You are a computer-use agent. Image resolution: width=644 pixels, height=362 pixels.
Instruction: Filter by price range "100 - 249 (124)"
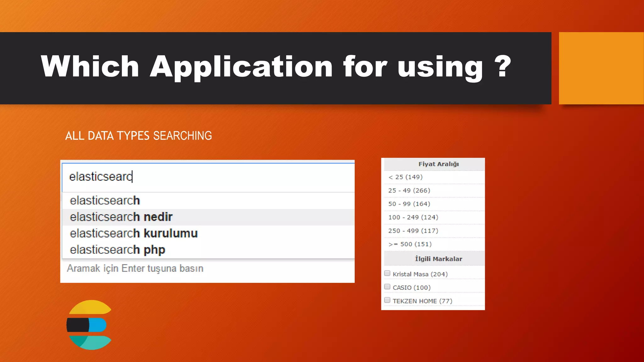pyautogui.click(x=434, y=217)
